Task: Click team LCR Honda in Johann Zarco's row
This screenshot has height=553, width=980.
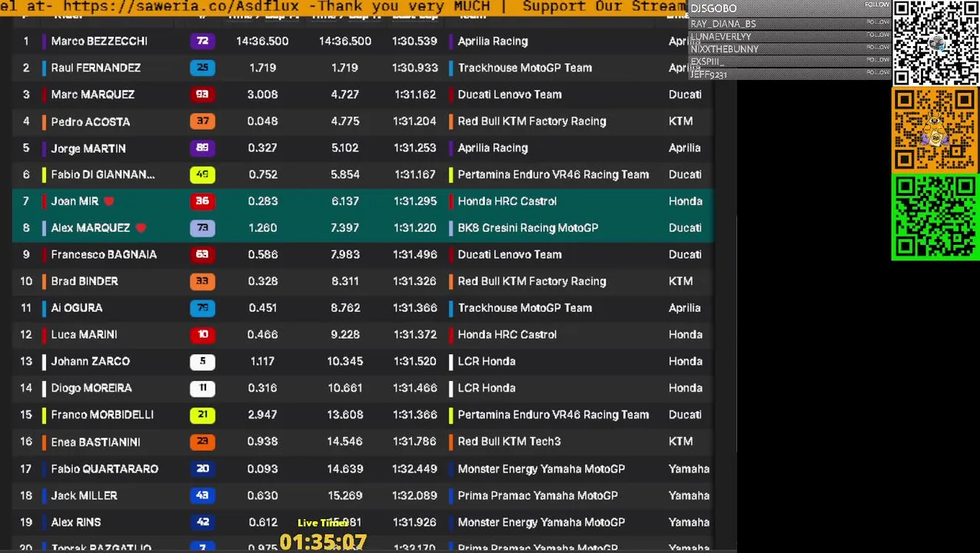Action: click(x=487, y=361)
